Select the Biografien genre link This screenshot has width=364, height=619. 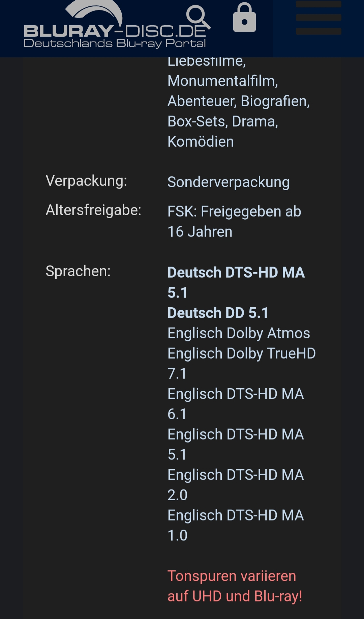coord(275,102)
